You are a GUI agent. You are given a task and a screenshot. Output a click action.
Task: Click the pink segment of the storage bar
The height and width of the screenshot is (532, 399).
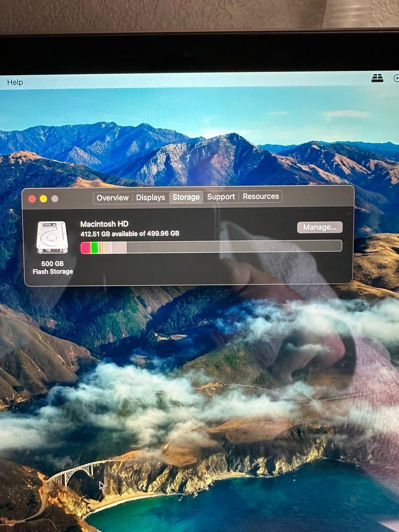click(86, 247)
